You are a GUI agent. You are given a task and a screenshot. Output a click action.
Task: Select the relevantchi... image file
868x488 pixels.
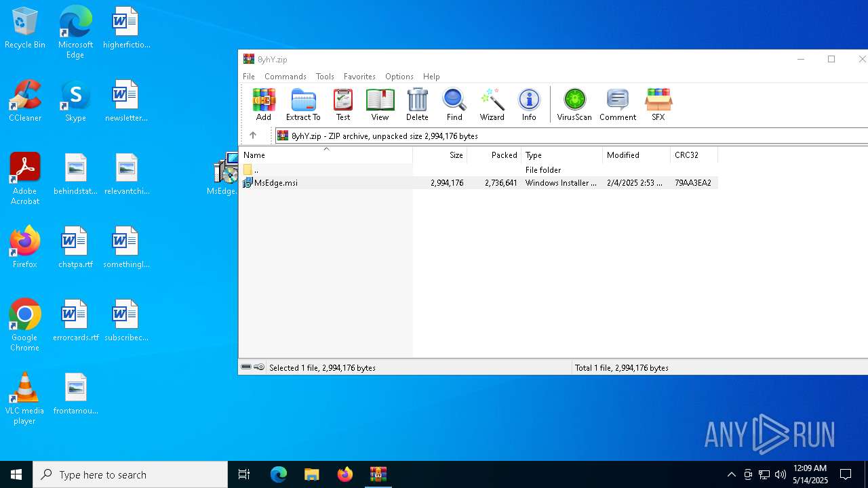[126, 174]
